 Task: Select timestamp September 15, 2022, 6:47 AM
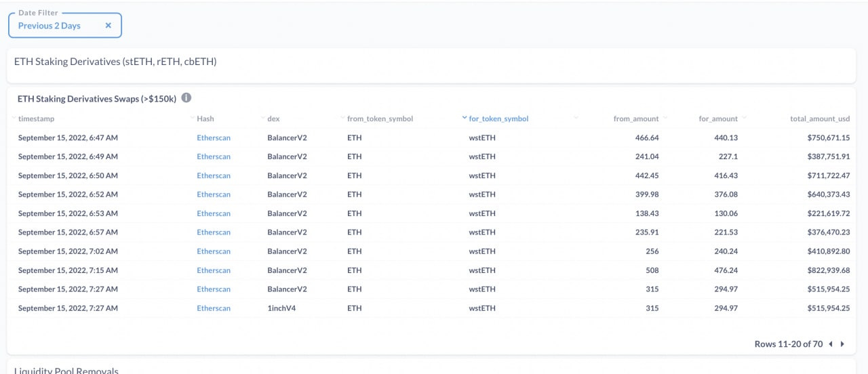point(68,138)
